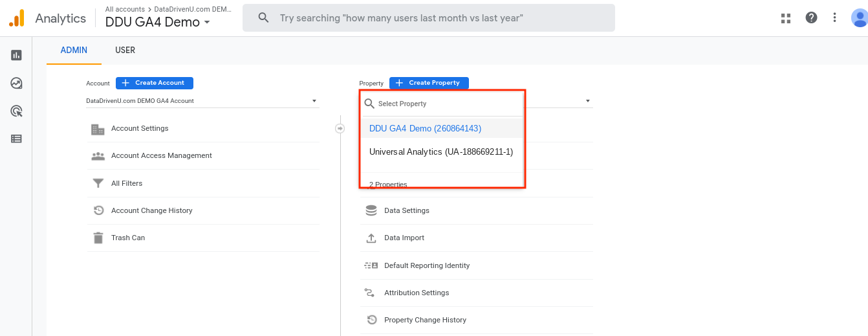Open the Google apps grid icon

coord(786,18)
